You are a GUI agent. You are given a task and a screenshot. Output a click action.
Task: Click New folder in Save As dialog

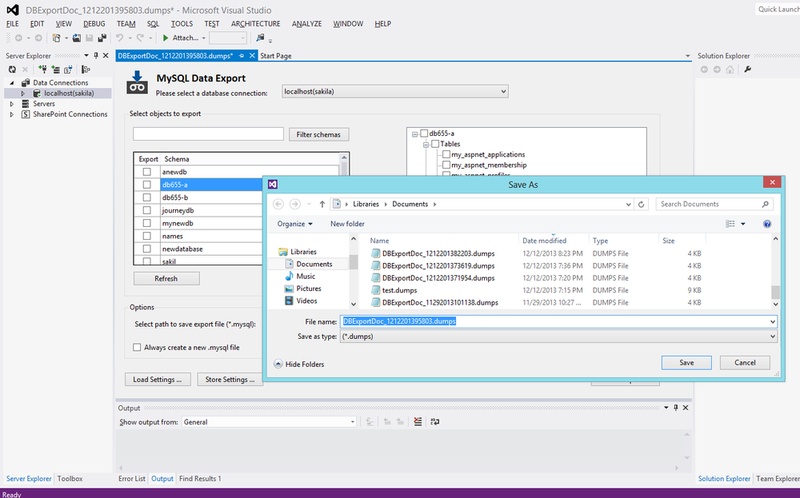tap(347, 224)
